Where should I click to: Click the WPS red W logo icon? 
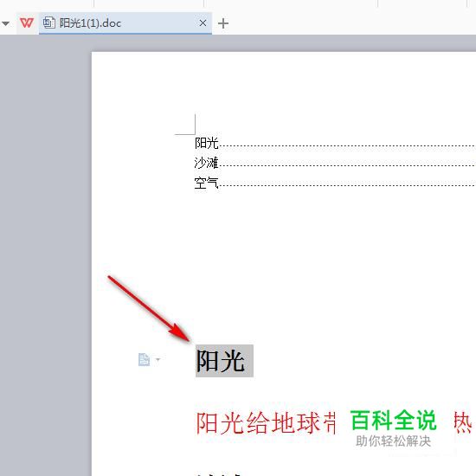click(27, 23)
